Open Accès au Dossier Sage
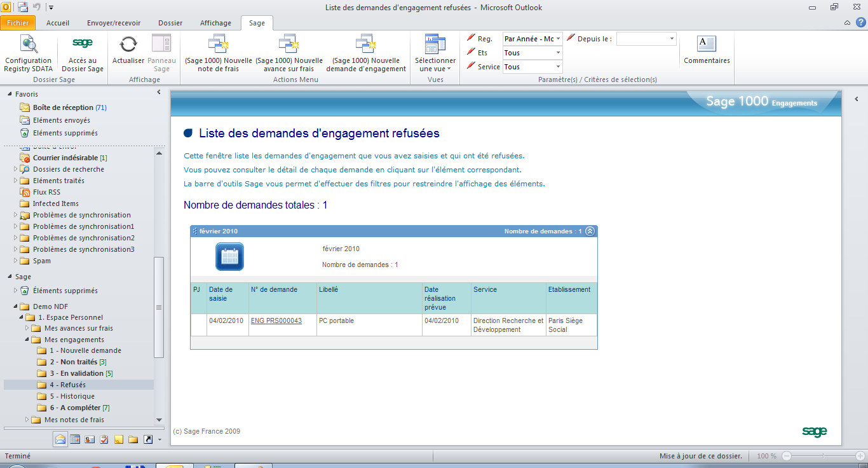 (83, 53)
